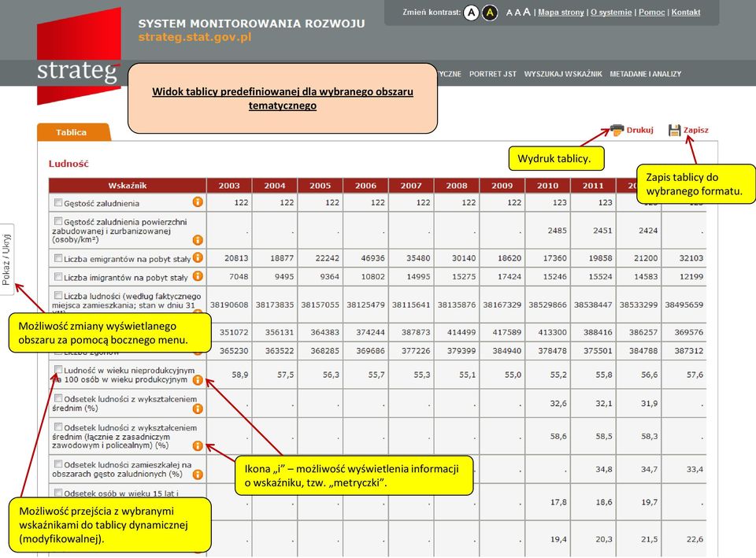
Task: Tick the Gęstość zaludnienia checkbox
Action: (58, 202)
